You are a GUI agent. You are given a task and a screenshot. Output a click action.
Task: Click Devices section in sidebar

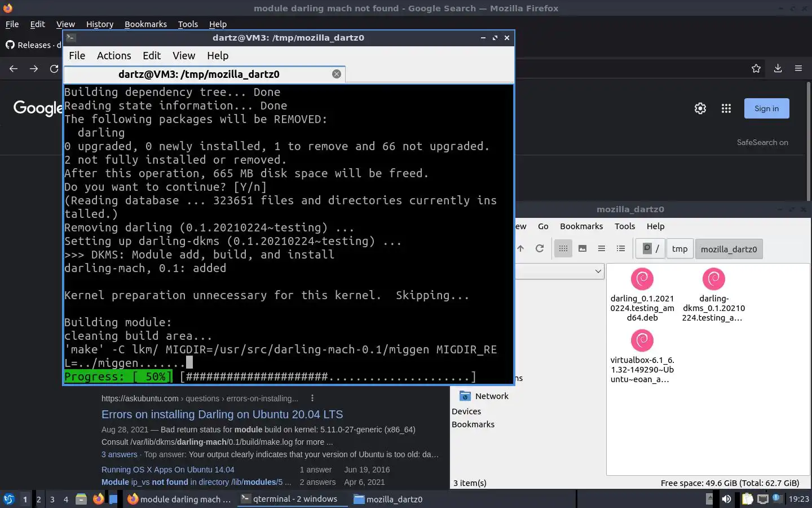click(x=466, y=411)
